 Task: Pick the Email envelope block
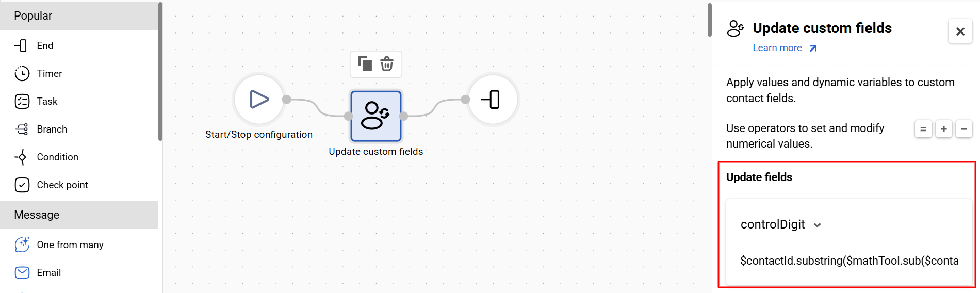pos(38,272)
